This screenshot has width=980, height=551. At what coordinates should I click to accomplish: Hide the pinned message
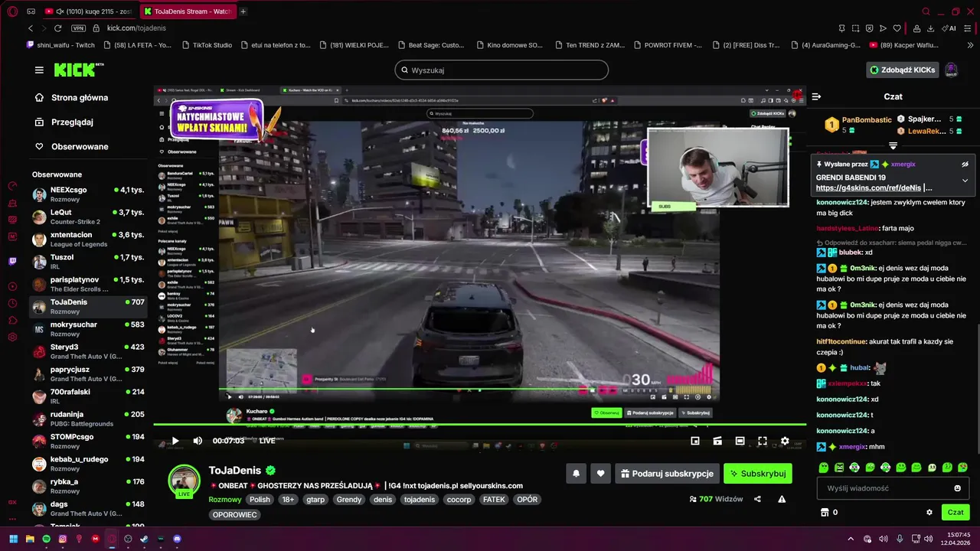(x=965, y=164)
